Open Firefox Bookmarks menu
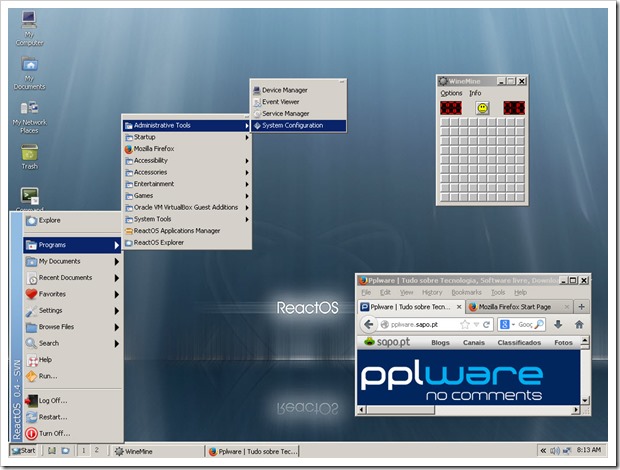The image size is (620, 470). click(466, 293)
